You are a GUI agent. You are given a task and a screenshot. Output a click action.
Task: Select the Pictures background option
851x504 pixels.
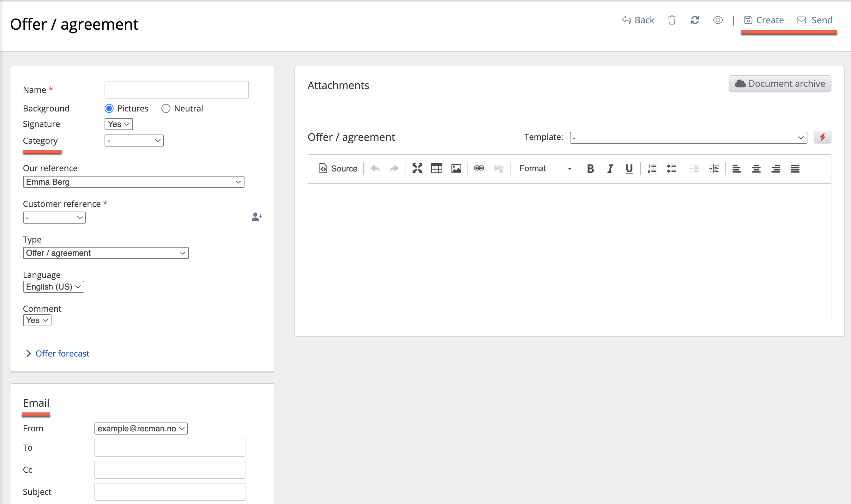pyautogui.click(x=109, y=109)
